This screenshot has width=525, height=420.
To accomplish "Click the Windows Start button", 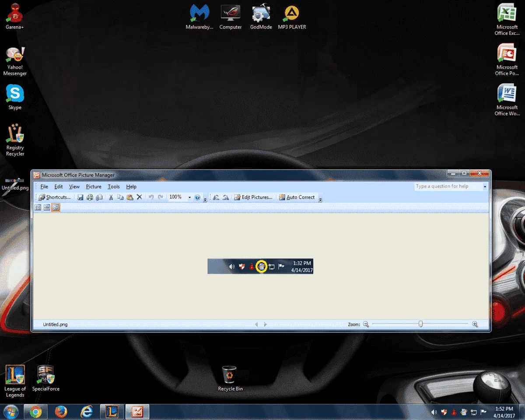I will (10, 412).
